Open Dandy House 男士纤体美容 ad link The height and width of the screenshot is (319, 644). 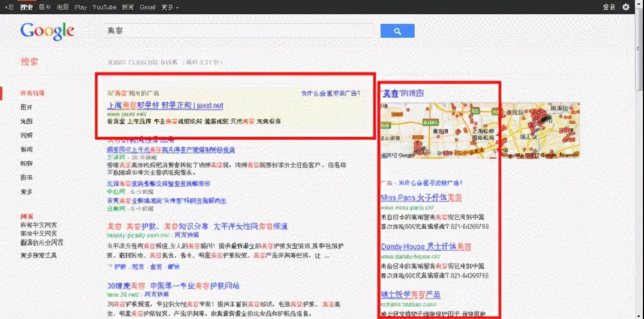click(x=426, y=246)
